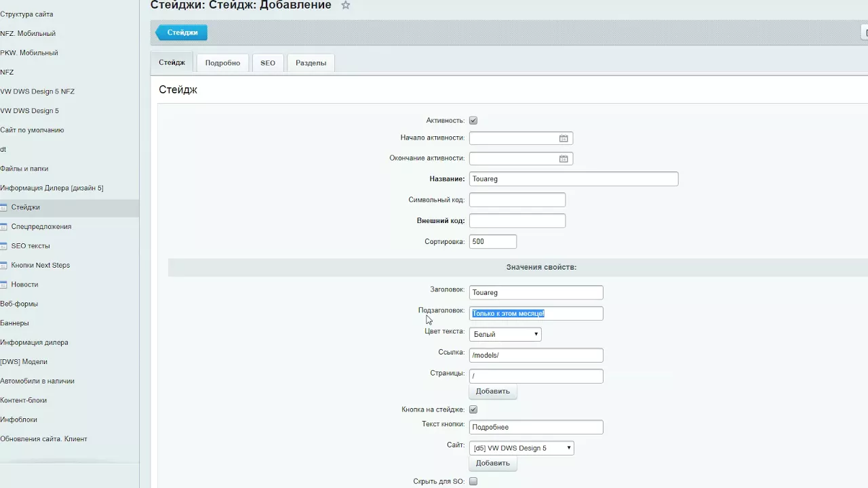868x488 pixels.
Task: Click the Заголовок input field
Action: tap(536, 293)
